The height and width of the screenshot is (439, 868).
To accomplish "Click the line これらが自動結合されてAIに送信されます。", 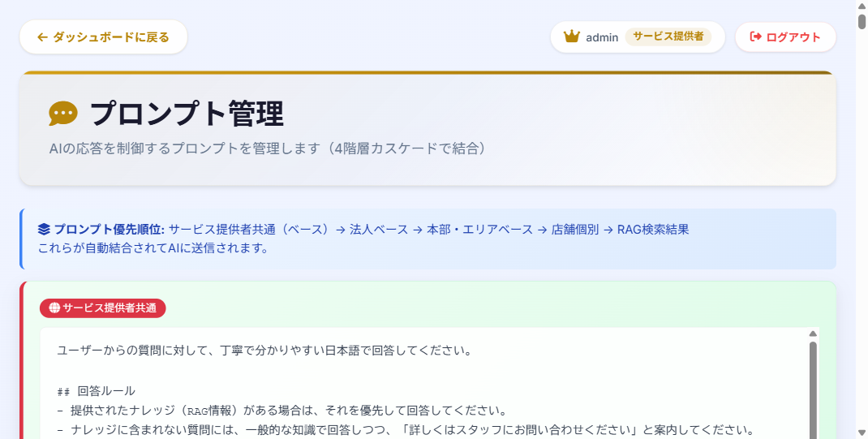I will (153, 248).
